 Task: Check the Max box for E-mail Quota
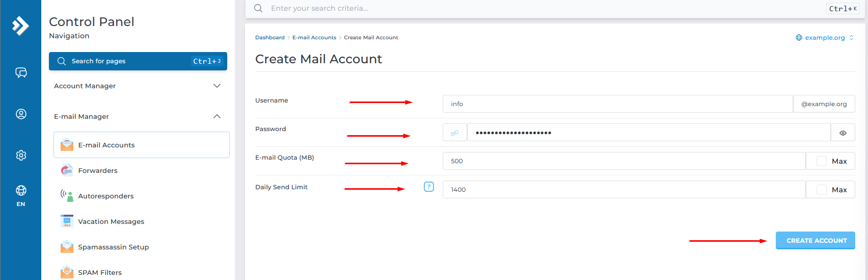click(x=822, y=161)
